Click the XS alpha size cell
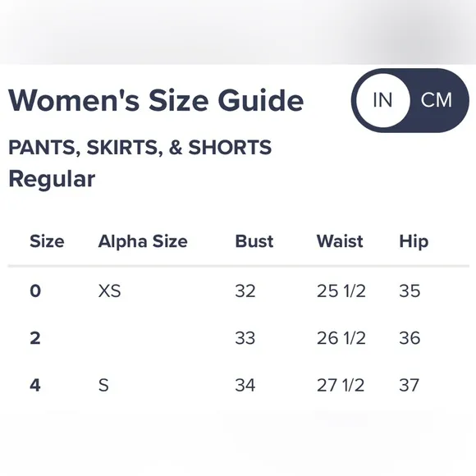The height and width of the screenshot is (476, 476). [x=110, y=291]
